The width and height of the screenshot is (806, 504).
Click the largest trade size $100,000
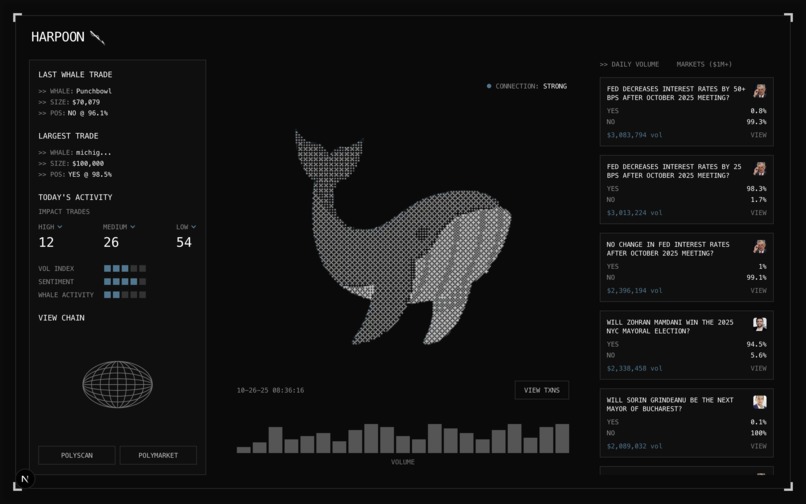tap(88, 164)
